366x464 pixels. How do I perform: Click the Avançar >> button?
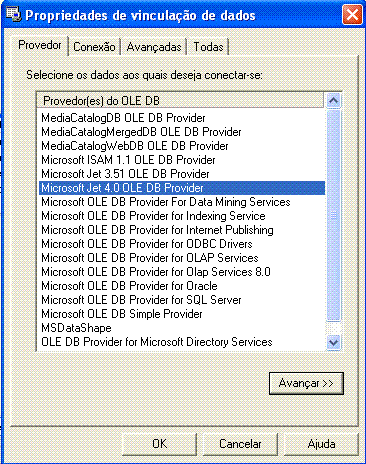tap(306, 383)
